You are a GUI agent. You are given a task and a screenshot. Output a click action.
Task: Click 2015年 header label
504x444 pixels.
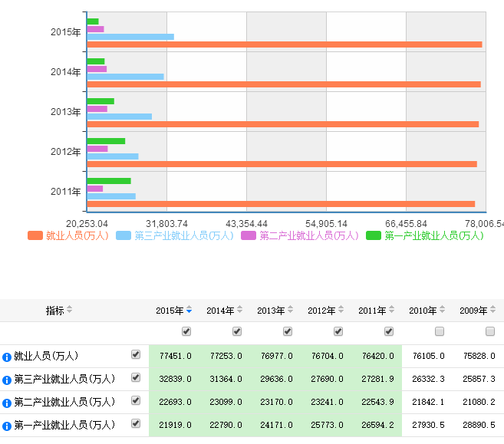[170, 311]
